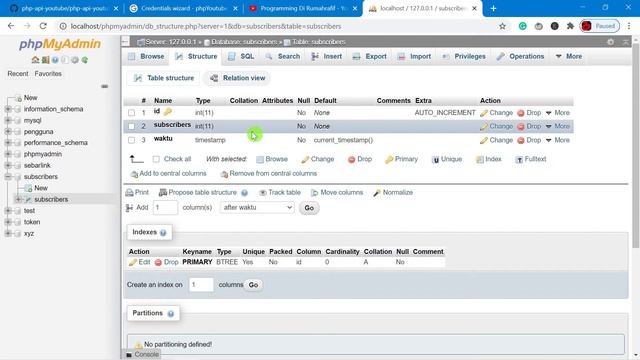Click Go to create an index
The image size is (640, 360).
tap(253, 285)
